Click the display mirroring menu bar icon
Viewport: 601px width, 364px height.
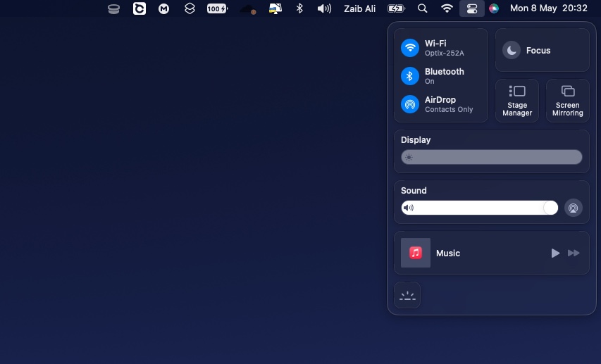pyautogui.click(x=275, y=8)
